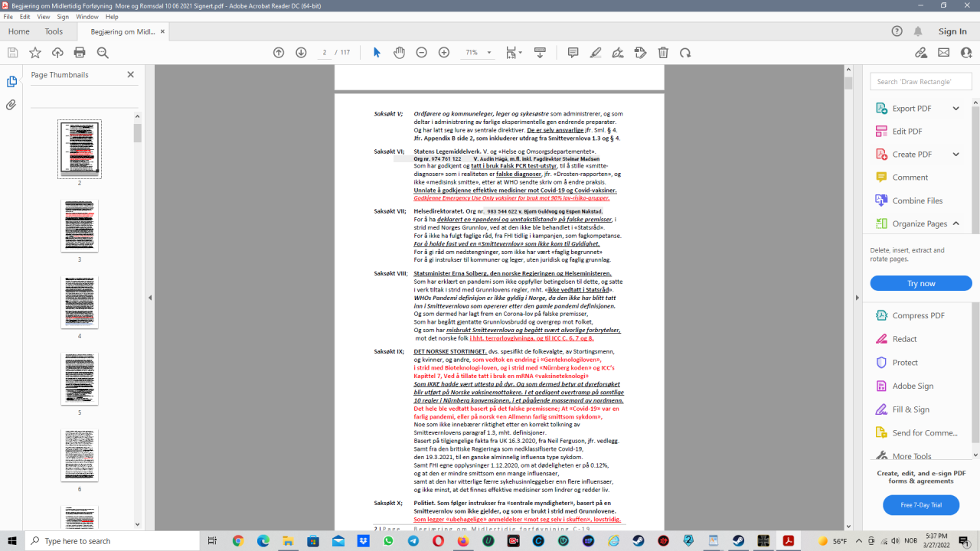Open the File menu
980x551 pixels.
pos(8,17)
